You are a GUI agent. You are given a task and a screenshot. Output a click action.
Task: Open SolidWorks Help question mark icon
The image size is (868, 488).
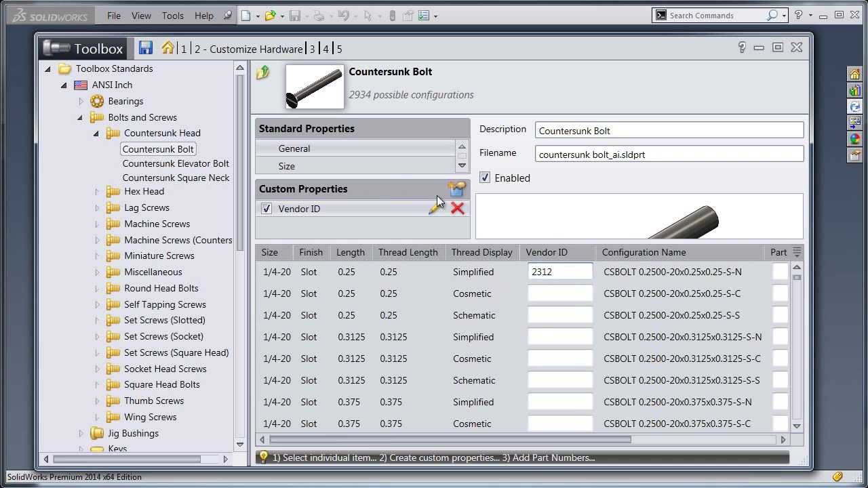click(x=799, y=15)
